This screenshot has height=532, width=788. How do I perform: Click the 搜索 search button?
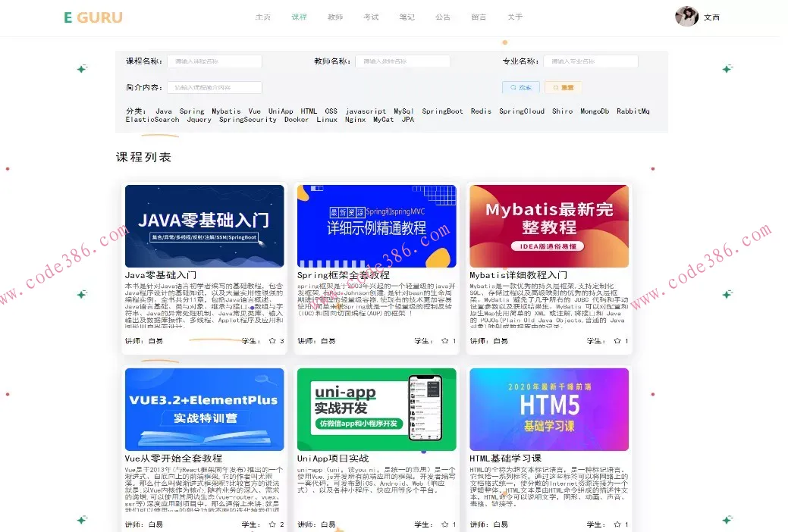520,87
